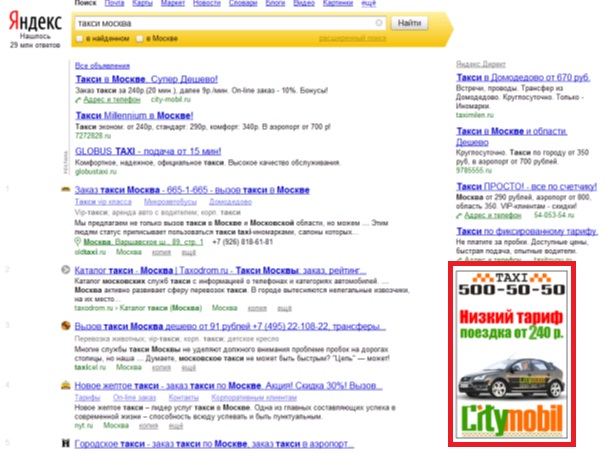Viewport: 606px width, 454px height.
Task: Open result 'Городское такси - заказ такси по Москве'
Action: (214, 444)
